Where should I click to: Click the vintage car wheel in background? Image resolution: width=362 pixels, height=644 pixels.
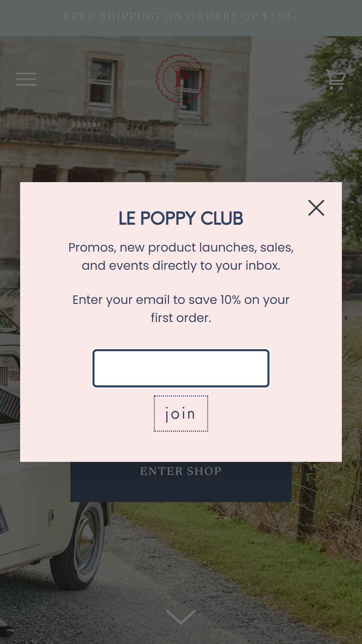(x=80, y=547)
